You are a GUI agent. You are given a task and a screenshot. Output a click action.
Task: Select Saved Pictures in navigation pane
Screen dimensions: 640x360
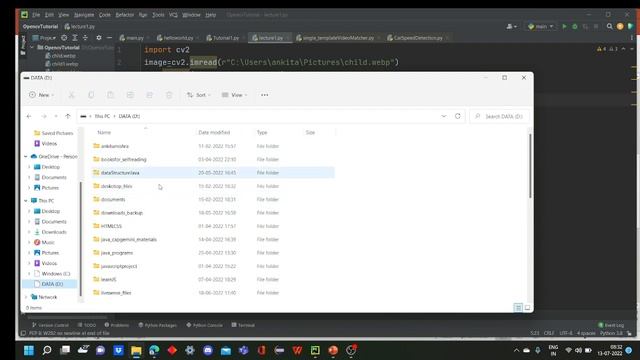coord(53,133)
